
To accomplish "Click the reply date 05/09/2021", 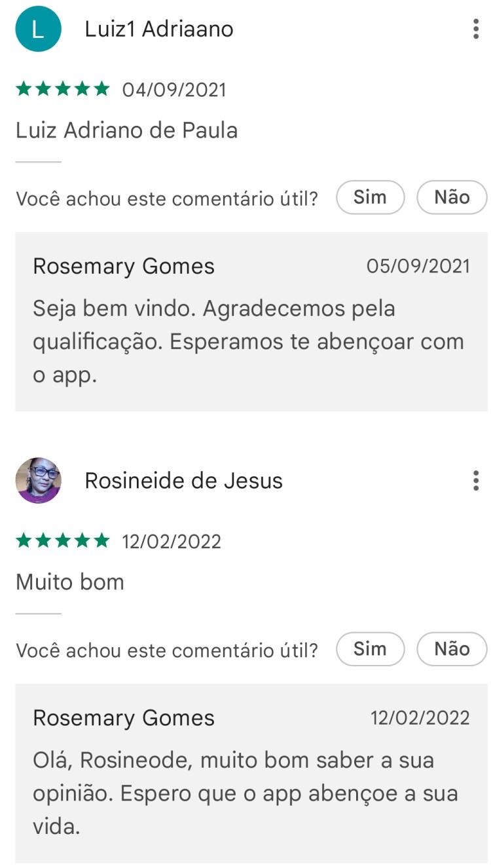I will pyautogui.click(x=418, y=267).
